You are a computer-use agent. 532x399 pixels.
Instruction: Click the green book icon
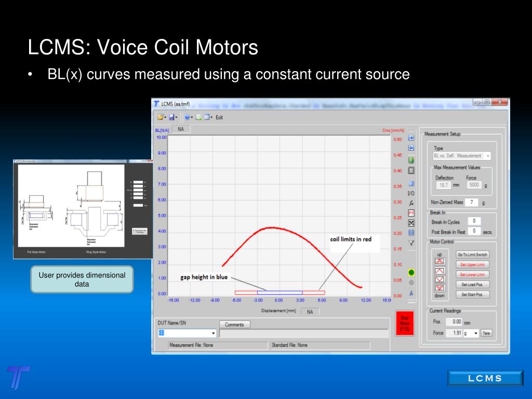411,160
